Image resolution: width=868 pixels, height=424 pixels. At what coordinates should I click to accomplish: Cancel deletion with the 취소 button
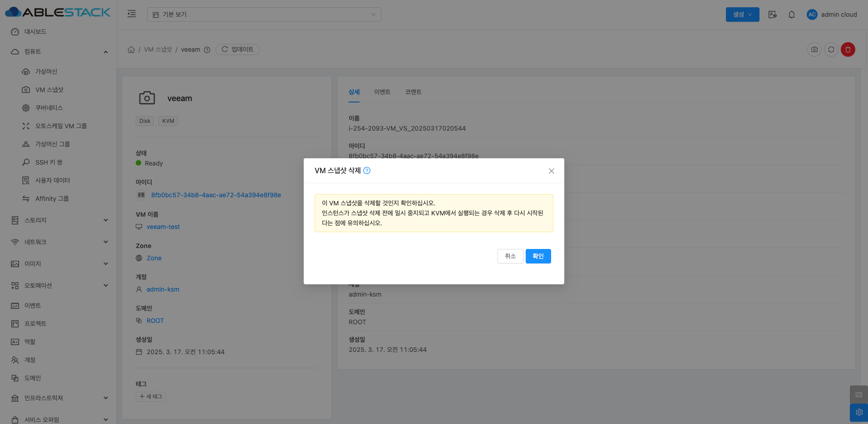pyautogui.click(x=510, y=256)
